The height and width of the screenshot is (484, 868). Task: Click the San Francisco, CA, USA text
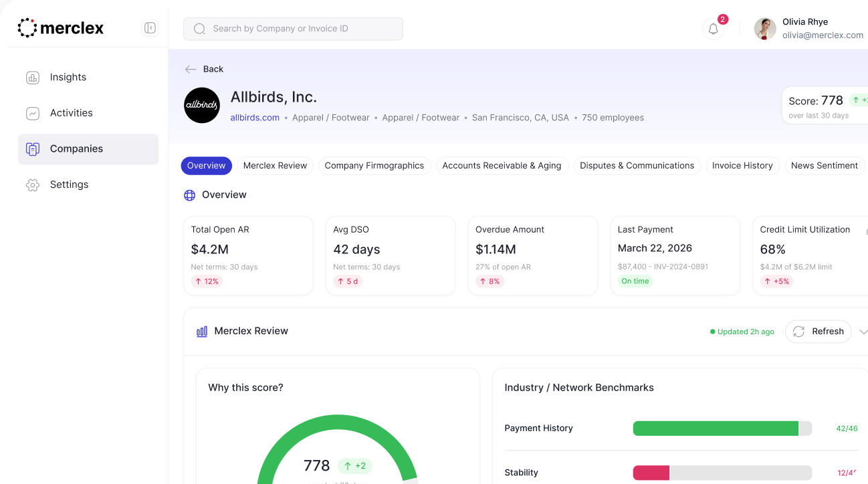tap(520, 118)
